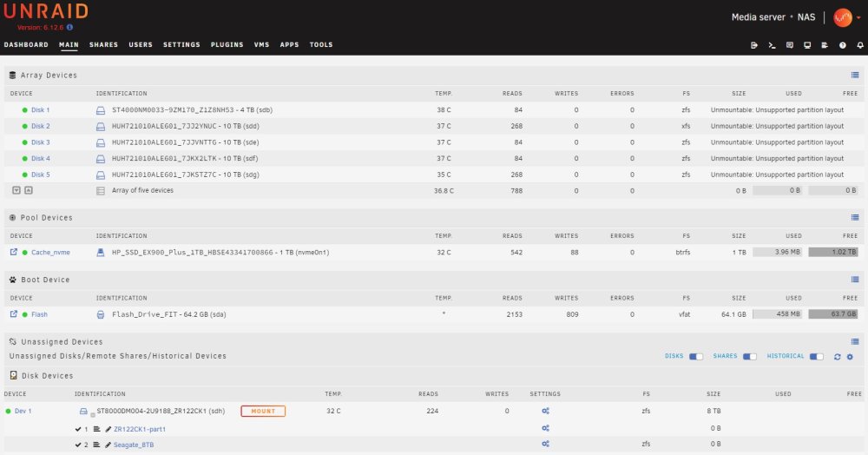Viewport: 868px width, 455px height.
Task: Click the MOUNT button for Dev 1
Action: [263, 412]
